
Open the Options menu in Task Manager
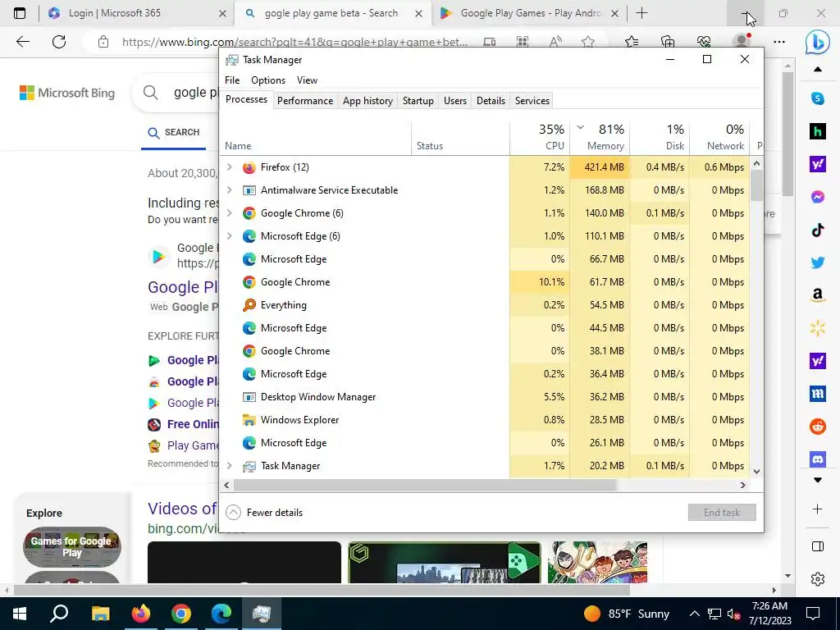(x=268, y=80)
